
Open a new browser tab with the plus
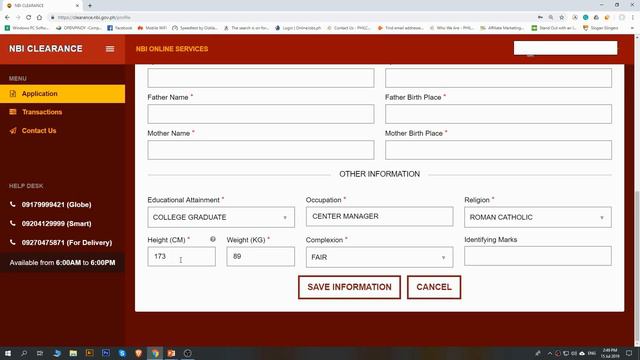pyautogui.click(x=90, y=6)
